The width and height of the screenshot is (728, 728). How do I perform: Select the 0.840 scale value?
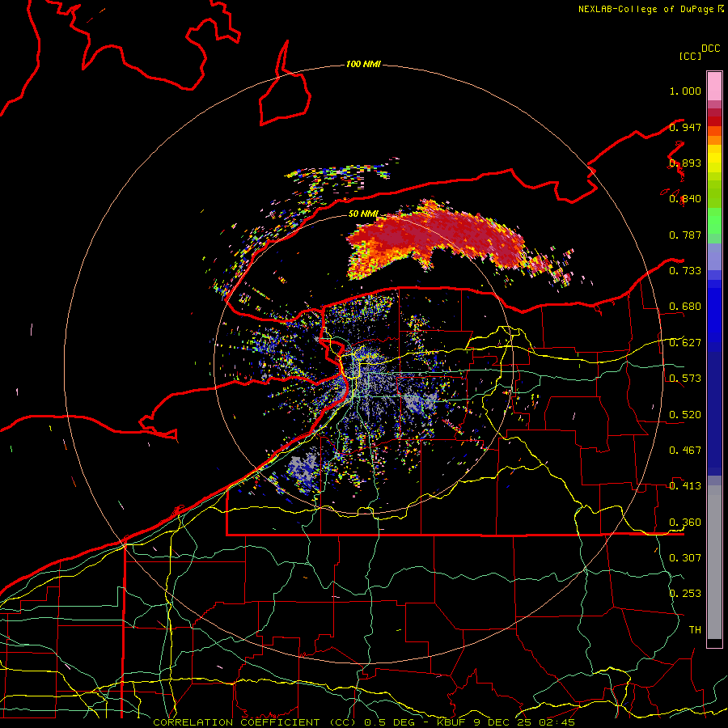point(685,199)
